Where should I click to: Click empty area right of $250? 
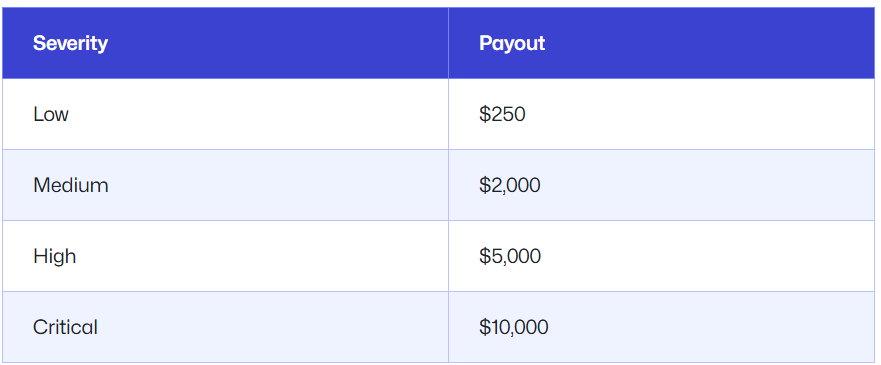[702, 114]
